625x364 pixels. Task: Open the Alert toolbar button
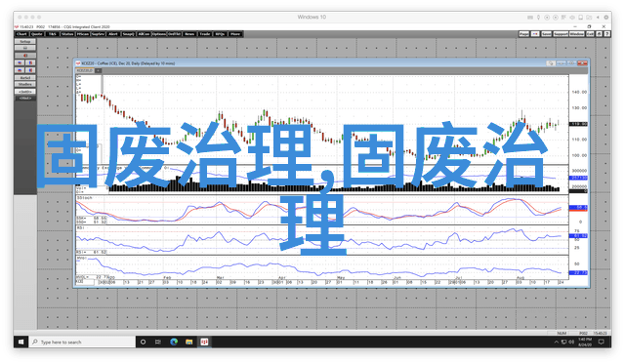point(113,34)
